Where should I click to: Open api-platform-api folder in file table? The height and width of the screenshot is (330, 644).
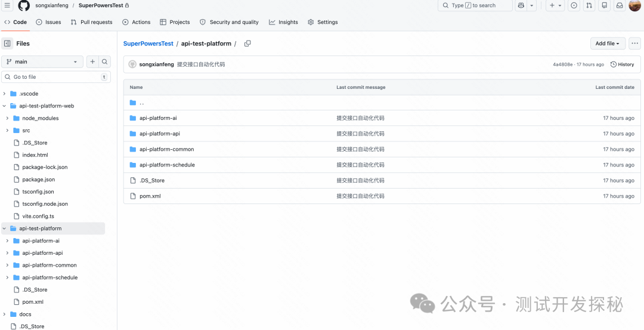pos(160,134)
